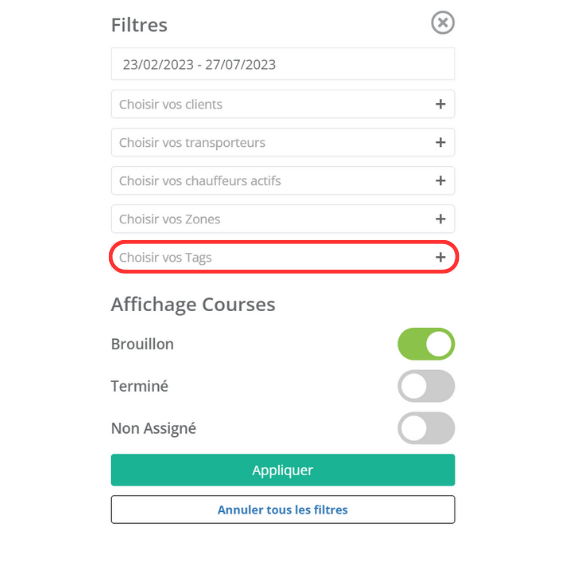This screenshot has height=570, width=570.
Task: Disable the Brouillon switch
Action: click(x=426, y=344)
